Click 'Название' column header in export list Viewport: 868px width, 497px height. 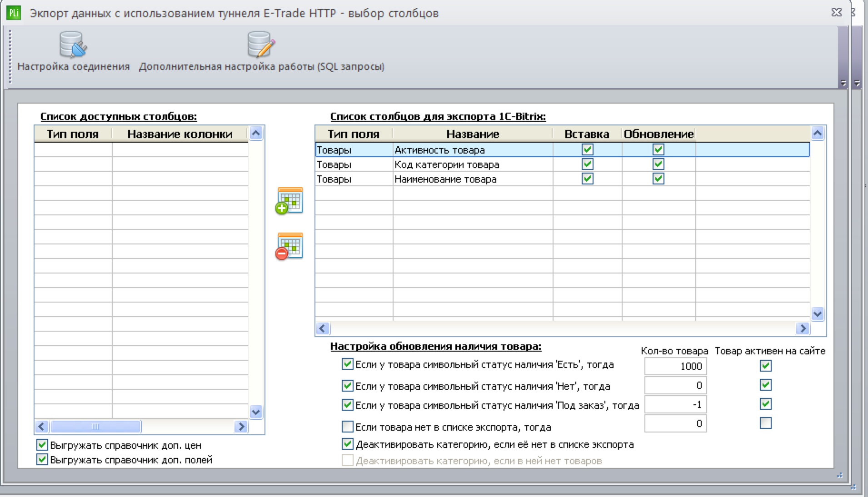point(473,134)
